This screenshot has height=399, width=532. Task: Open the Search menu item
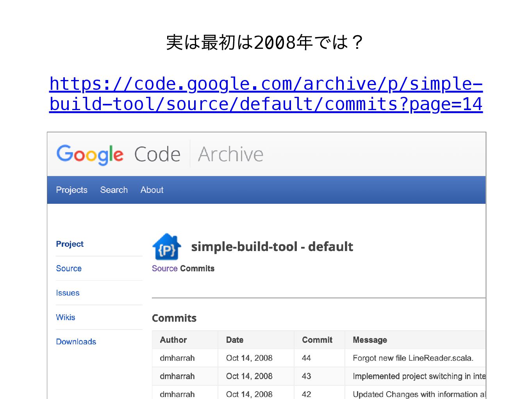click(x=114, y=190)
